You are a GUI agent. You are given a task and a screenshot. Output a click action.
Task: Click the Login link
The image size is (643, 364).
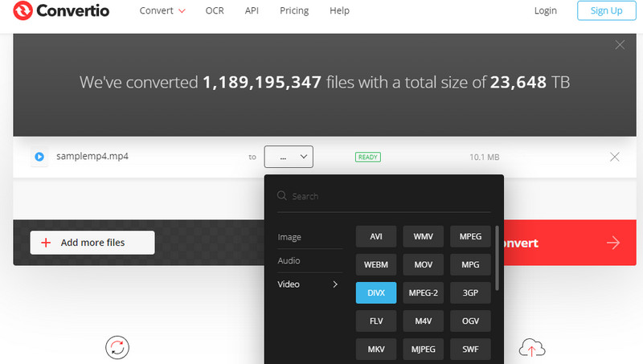(x=546, y=10)
